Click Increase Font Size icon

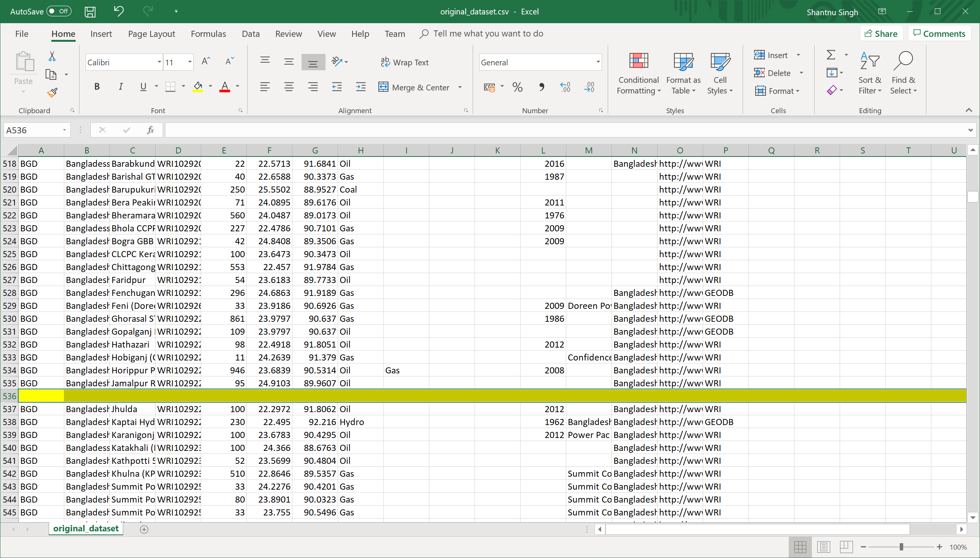pyautogui.click(x=206, y=62)
